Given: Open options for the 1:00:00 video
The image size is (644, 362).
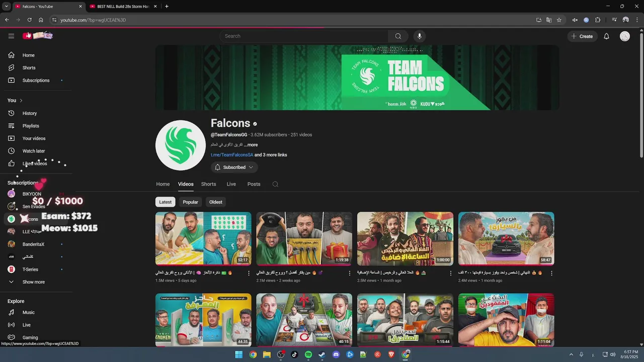Looking at the screenshot, I should 451,273.
